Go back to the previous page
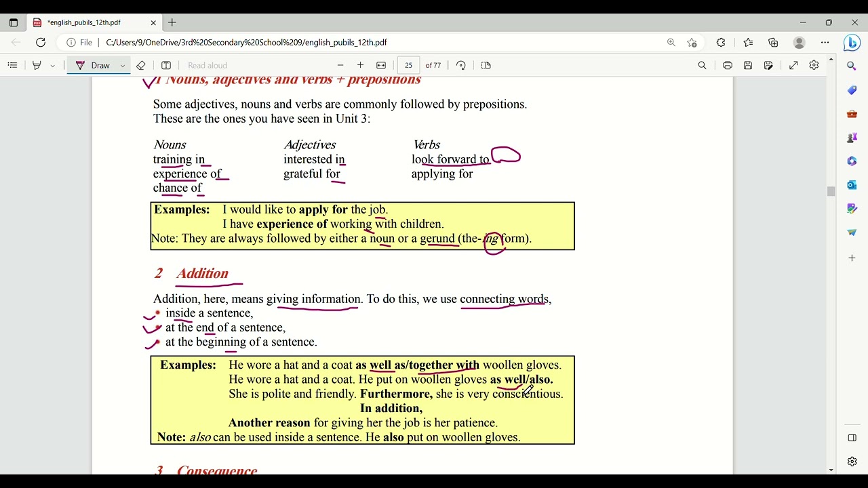The width and height of the screenshot is (868, 488). tap(16, 42)
